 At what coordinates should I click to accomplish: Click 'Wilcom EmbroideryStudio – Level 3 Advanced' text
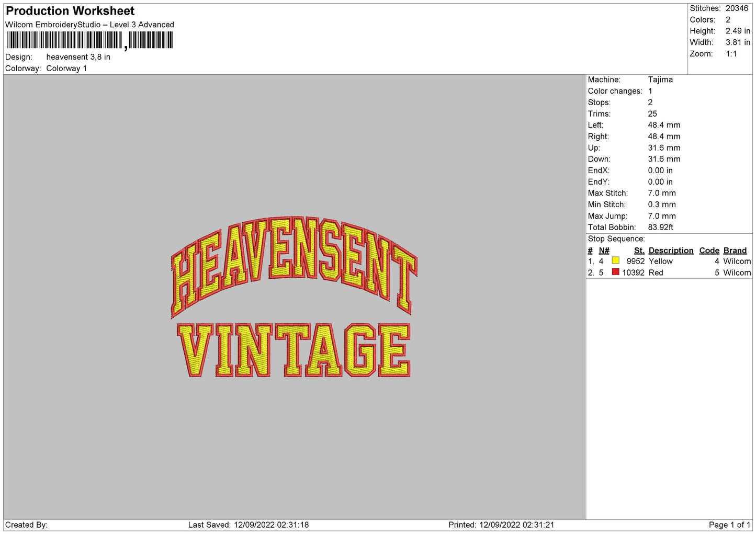(x=89, y=25)
